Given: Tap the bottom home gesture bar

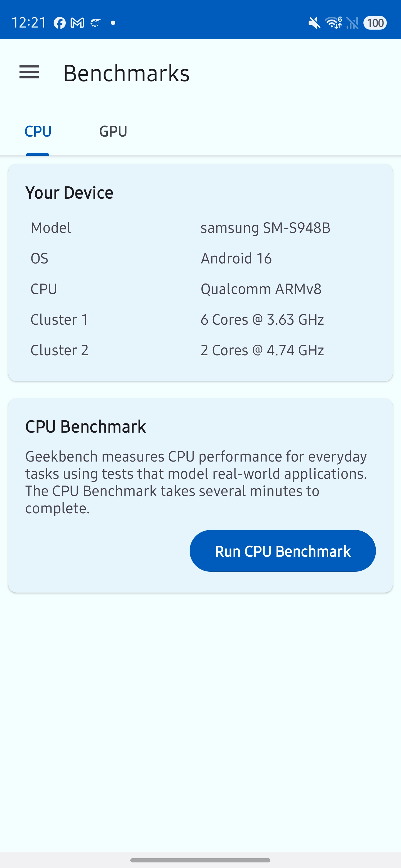Looking at the screenshot, I should tap(200, 860).
